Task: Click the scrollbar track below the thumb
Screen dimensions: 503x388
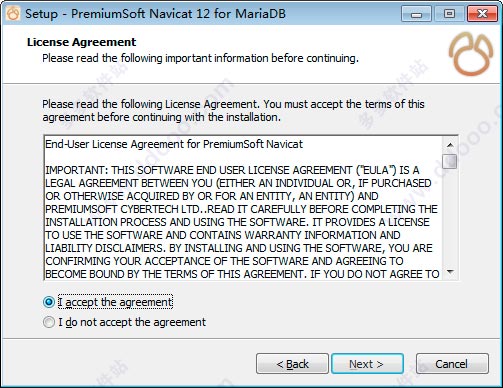Action: pos(450,217)
